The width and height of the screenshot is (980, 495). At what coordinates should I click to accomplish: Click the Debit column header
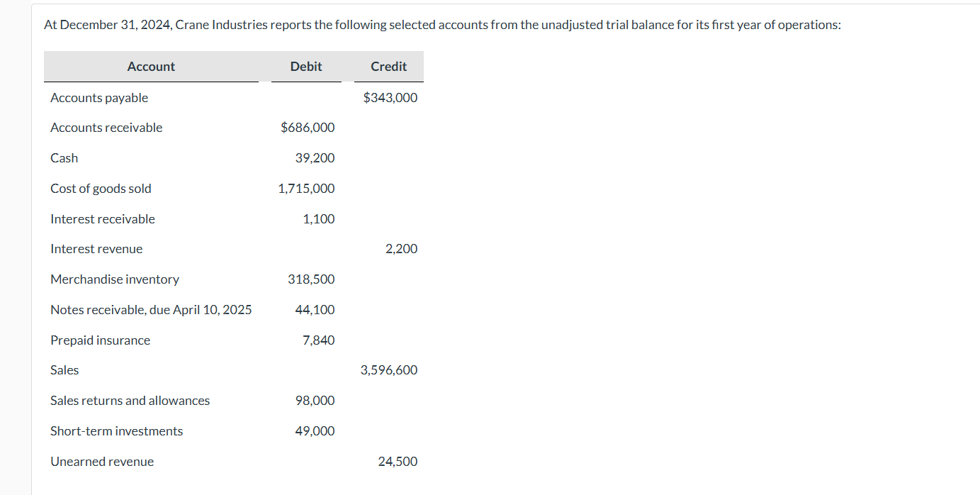coord(306,67)
